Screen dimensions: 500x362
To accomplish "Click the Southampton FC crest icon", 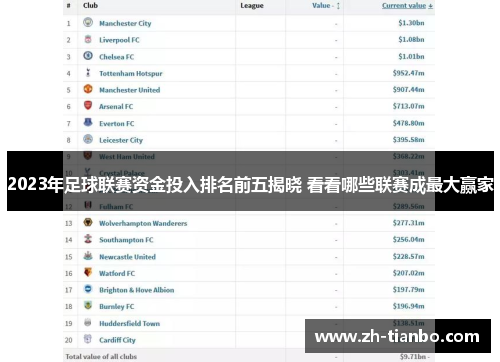I will [88, 239].
